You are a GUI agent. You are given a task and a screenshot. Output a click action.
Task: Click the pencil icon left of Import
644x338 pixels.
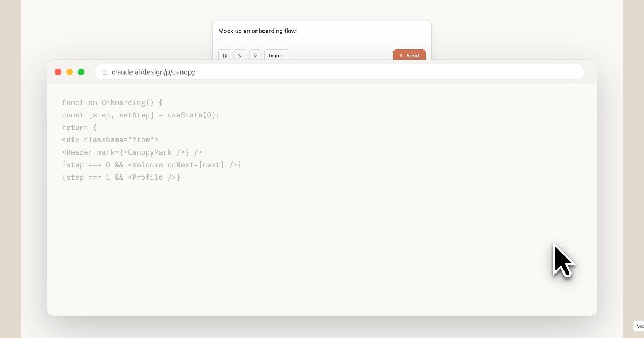pos(255,55)
